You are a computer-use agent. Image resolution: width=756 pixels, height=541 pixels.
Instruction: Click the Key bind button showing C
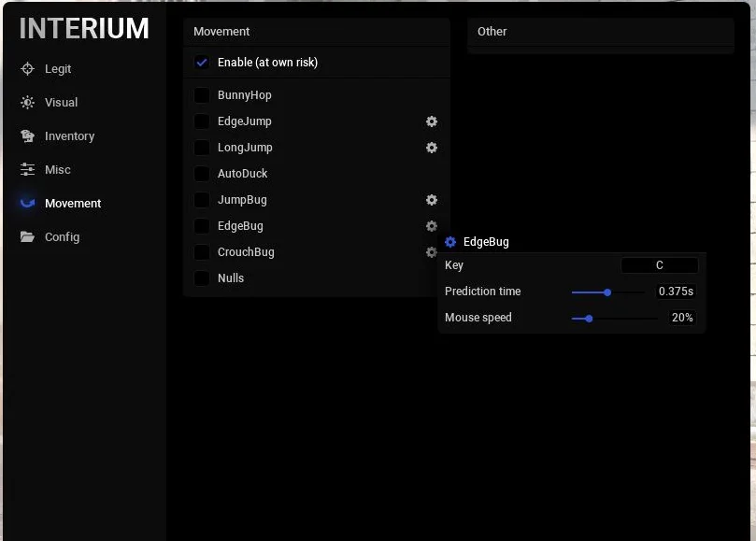coord(659,265)
